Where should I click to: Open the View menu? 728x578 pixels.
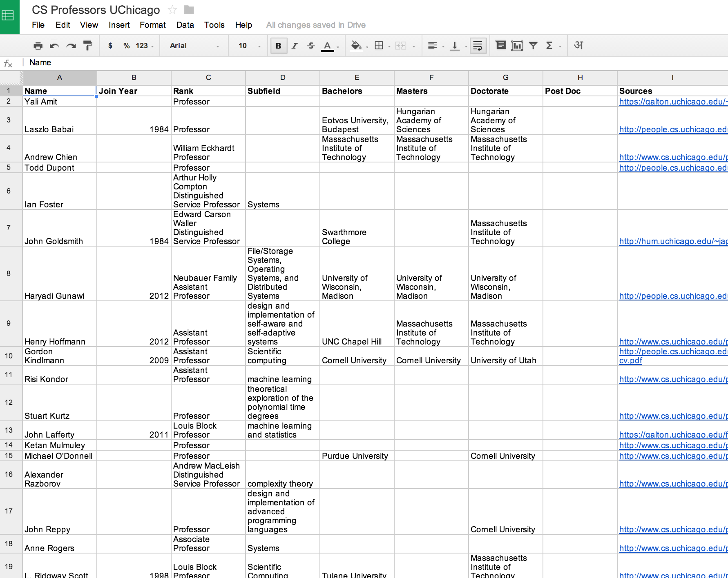[x=89, y=25]
